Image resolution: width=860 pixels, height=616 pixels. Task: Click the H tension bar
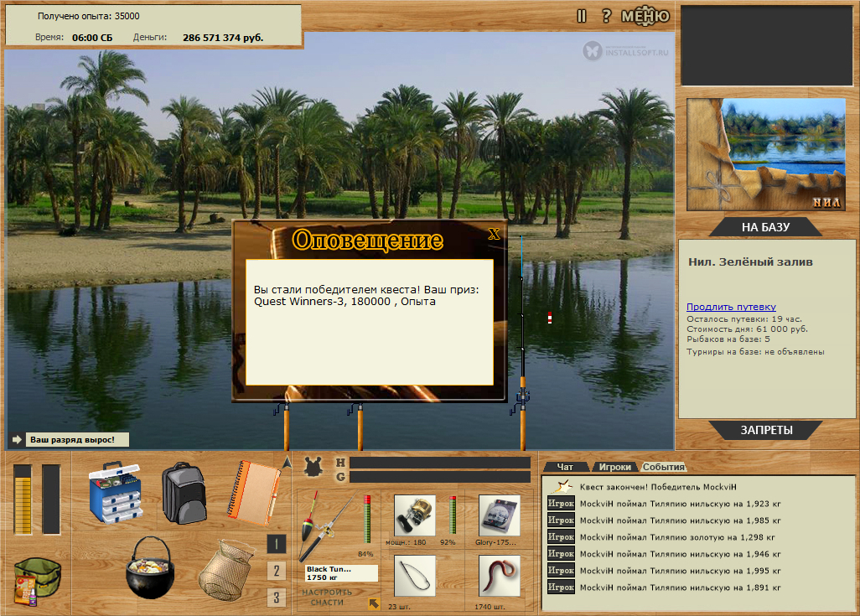(x=440, y=463)
